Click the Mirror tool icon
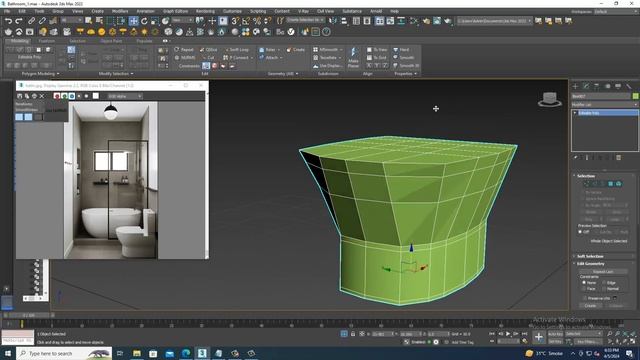640x360 pixels. pos(333,21)
